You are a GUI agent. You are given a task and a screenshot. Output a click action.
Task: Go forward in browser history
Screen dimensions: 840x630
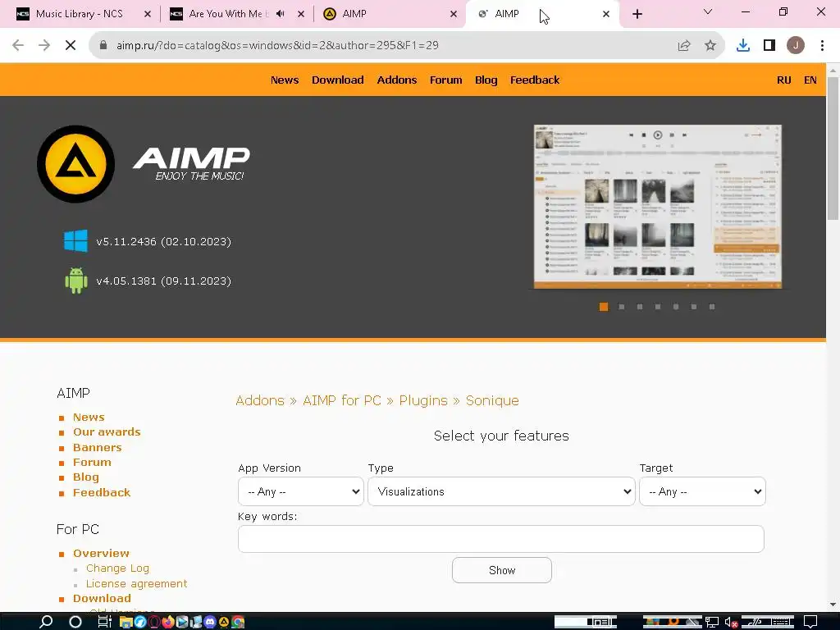tap(44, 46)
